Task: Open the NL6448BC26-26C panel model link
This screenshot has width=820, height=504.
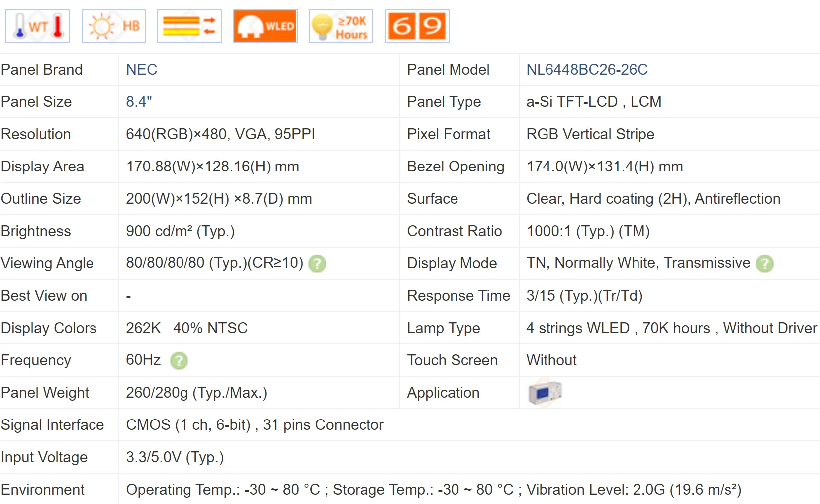Action: tap(587, 70)
